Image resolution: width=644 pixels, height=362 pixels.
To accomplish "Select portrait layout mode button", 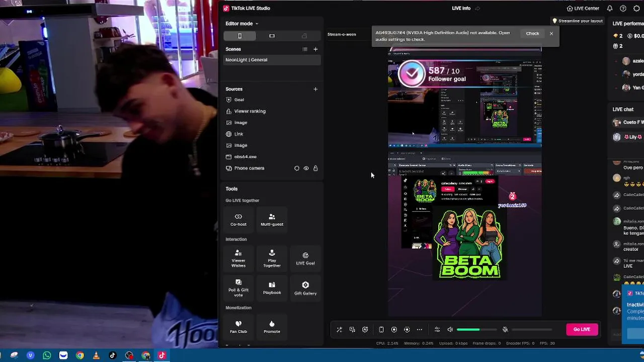I will pyautogui.click(x=239, y=36).
